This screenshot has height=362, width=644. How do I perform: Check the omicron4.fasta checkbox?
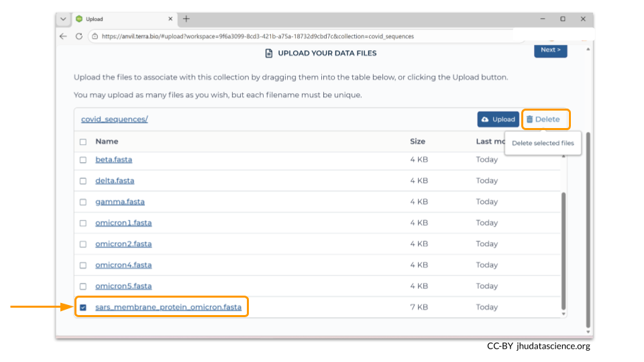point(83,265)
